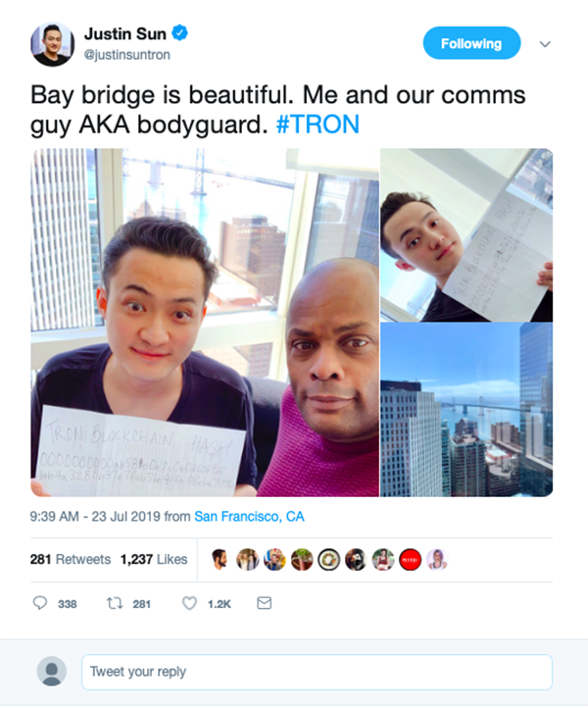Screen dimensions: 588x708
Task: Like the tweet with heart icon
Action: click(x=189, y=603)
